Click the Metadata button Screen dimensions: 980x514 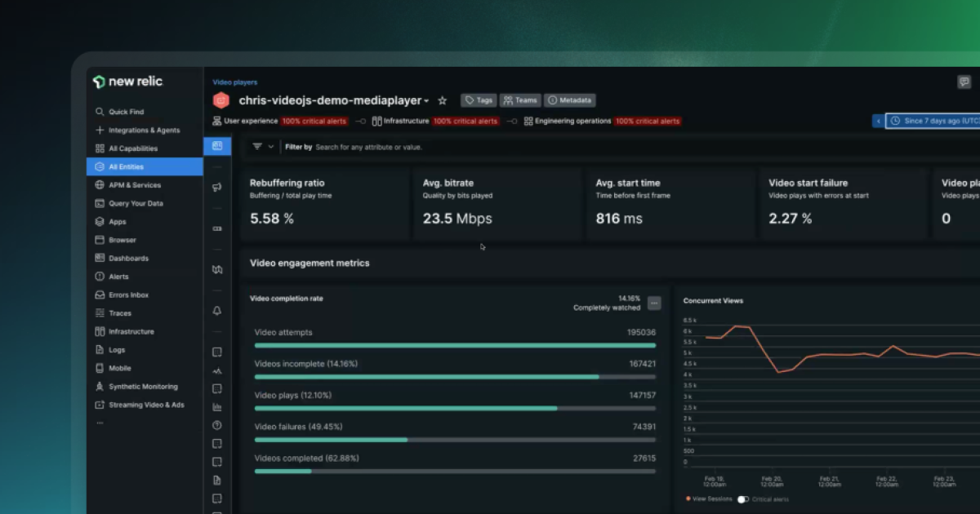[x=569, y=100]
